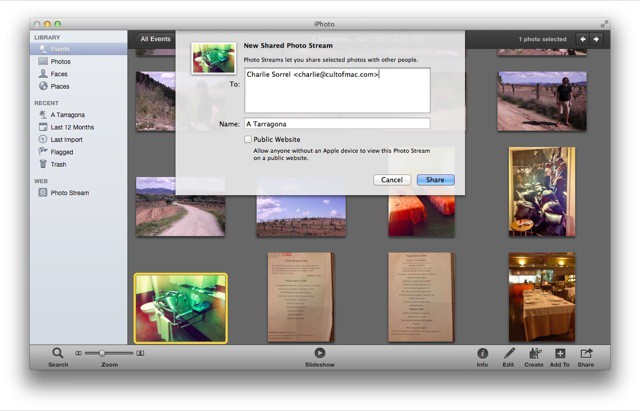Enter full screen with top-right arrows
This screenshot has height=411, width=640.
pos(604,22)
